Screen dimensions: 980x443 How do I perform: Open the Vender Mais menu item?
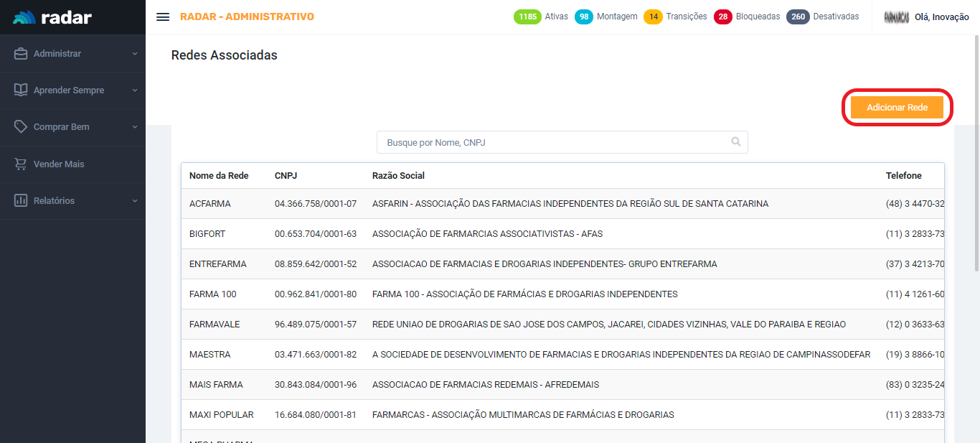tap(59, 164)
